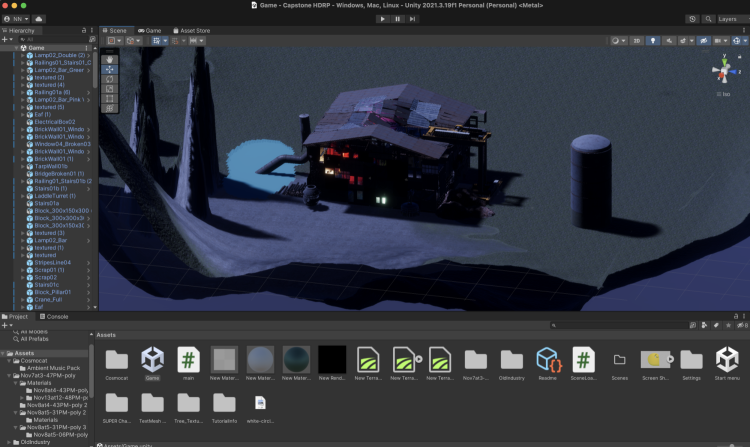Screen dimensions: 750x447
Task: Collapse the Cosmocat folder in Project tree
Action: point(9,360)
